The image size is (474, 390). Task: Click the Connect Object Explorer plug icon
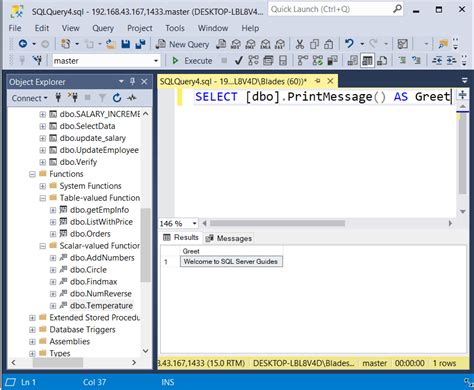(x=58, y=98)
